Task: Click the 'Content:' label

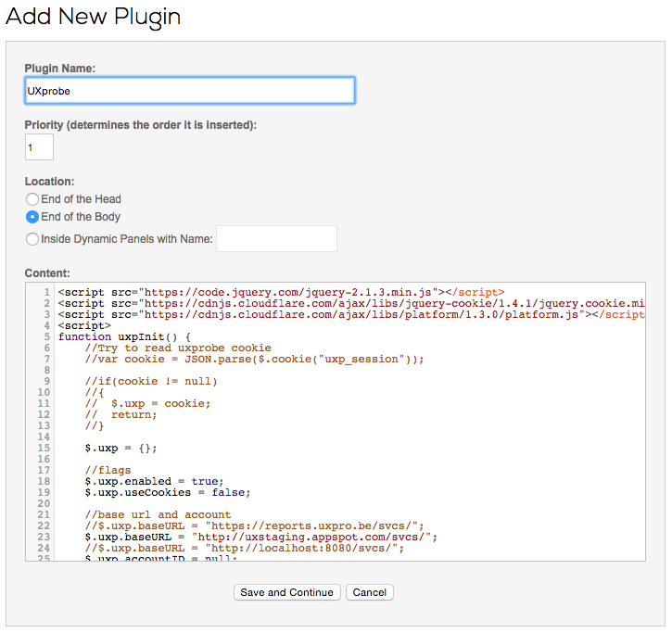Action: 47,273
